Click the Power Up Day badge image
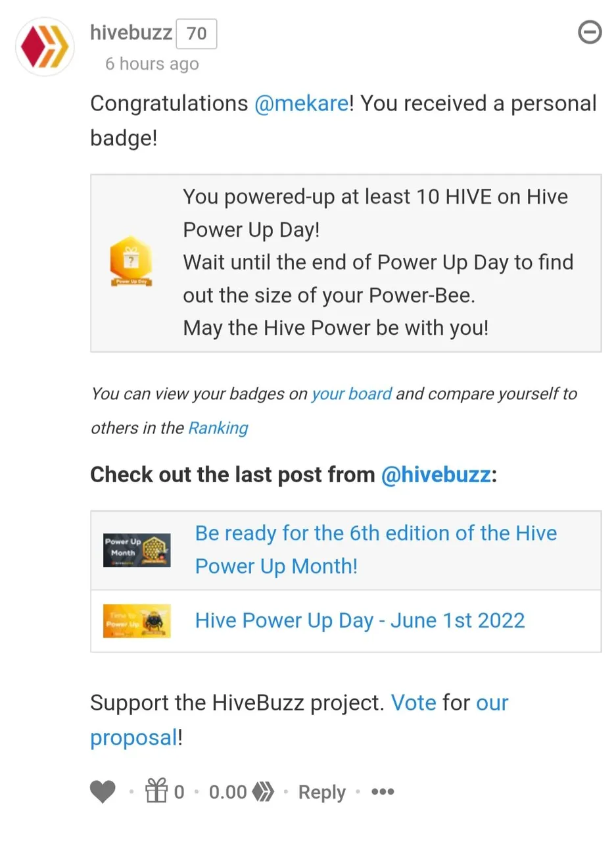 pyautogui.click(x=130, y=261)
